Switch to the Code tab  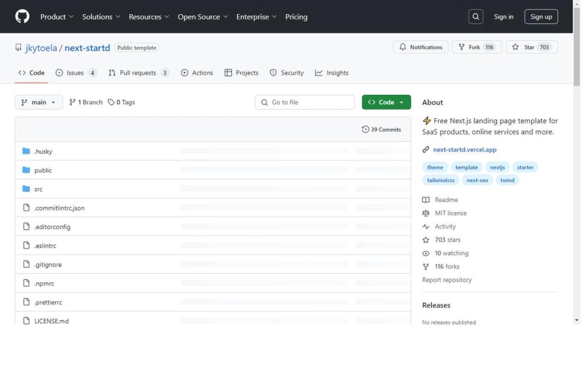(x=32, y=73)
